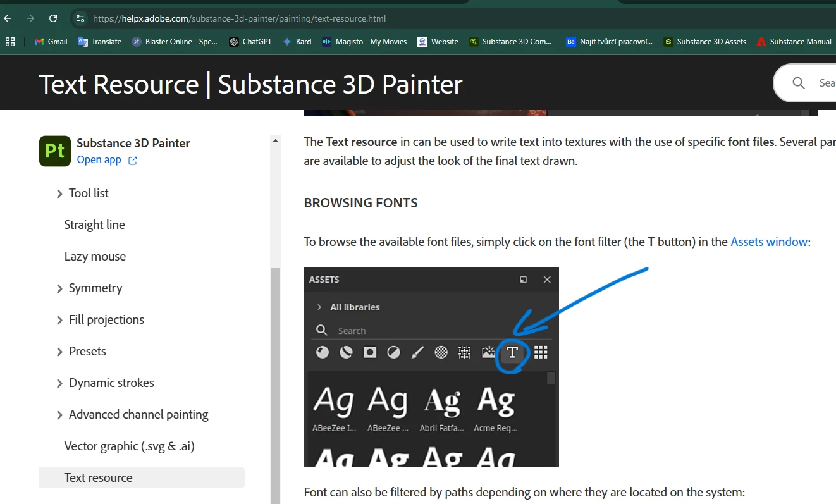Expand the Symmetry section chevron
Image resolution: width=836 pixels, height=504 pixels.
pos(59,288)
